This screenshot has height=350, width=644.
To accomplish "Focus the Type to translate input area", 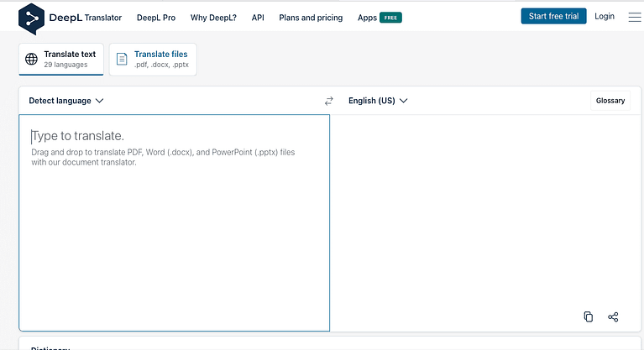I will point(174,222).
